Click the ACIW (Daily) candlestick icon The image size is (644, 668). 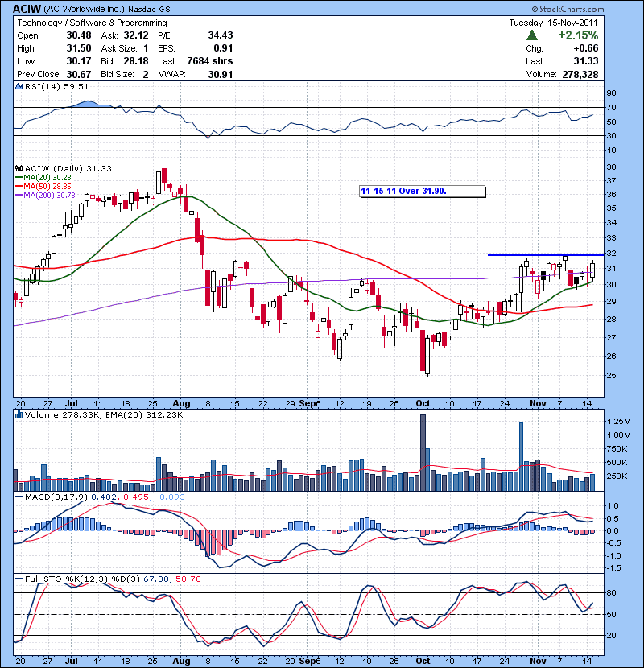[19, 169]
